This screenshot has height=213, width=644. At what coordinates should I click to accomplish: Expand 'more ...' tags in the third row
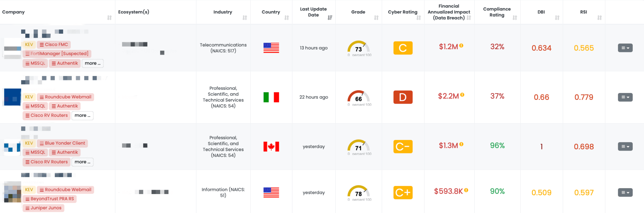(82, 162)
